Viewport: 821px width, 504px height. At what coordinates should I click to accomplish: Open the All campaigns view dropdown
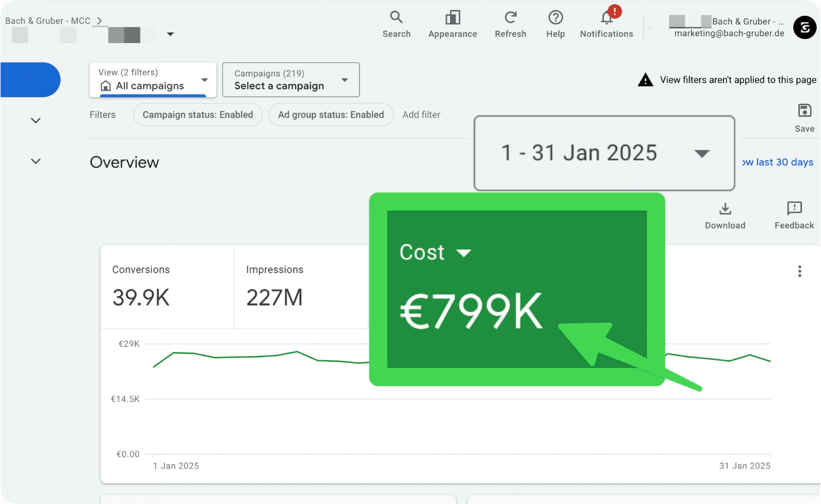coord(153,79)
